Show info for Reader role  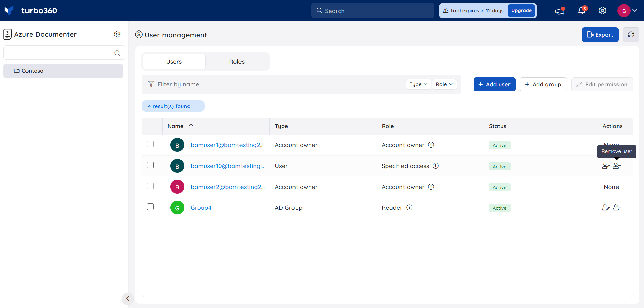tap(409, 207)
